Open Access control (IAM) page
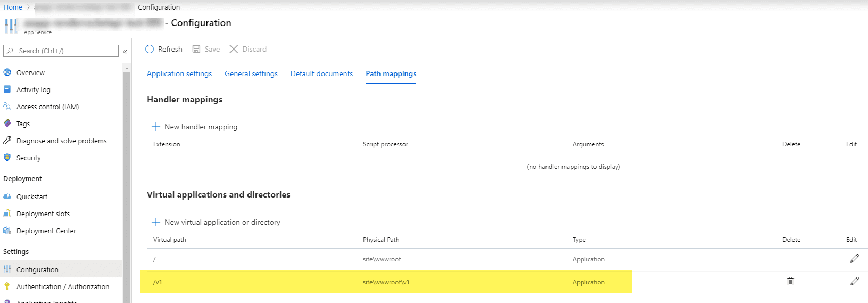Image resolution: width=868 pixels, height=303 pixels. pyautogui.click(x=47, y=107)
